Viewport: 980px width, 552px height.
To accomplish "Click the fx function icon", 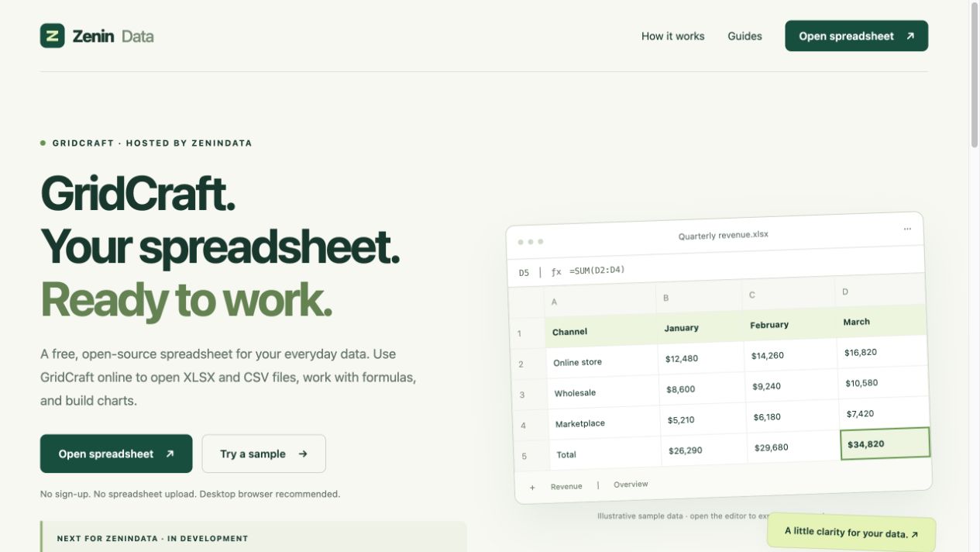I will click(x=555, y=272).
